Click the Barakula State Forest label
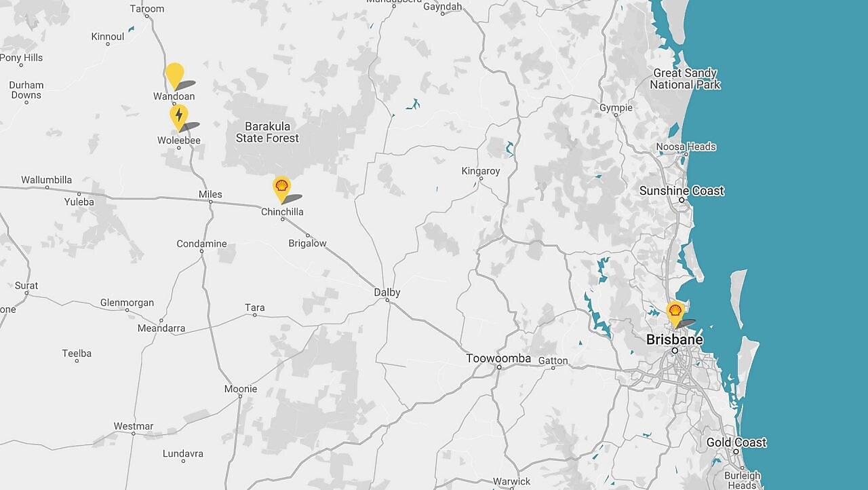868x490 pixels. pyautogui.click(x=269, y=132)
